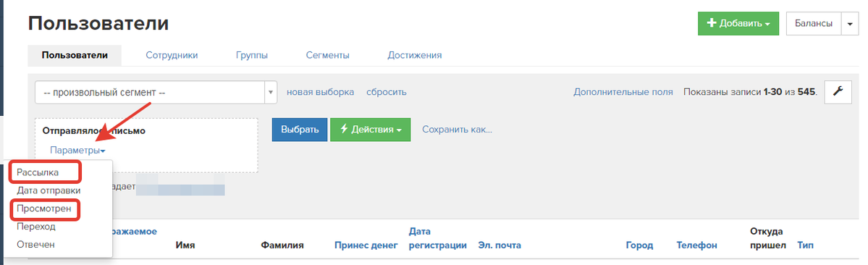Open the Дополнительные поля link

click(623, 92)
